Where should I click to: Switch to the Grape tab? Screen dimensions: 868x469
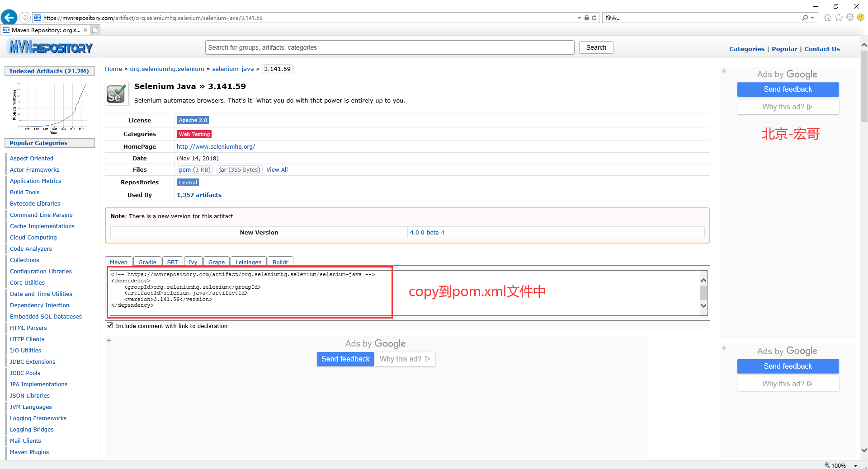pyautogui.click(x=217, y=262)
